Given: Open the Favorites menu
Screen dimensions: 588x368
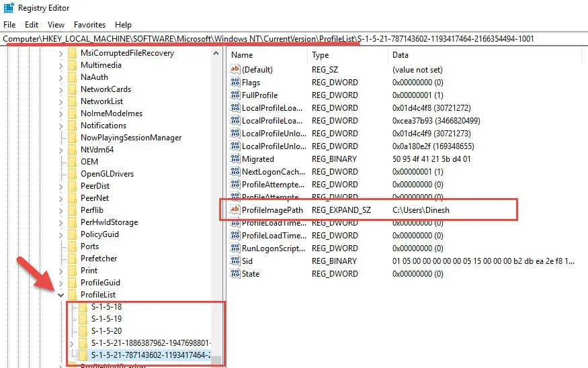Looking at the screenshot, I should pyautogui.click(x=89, y=25).
